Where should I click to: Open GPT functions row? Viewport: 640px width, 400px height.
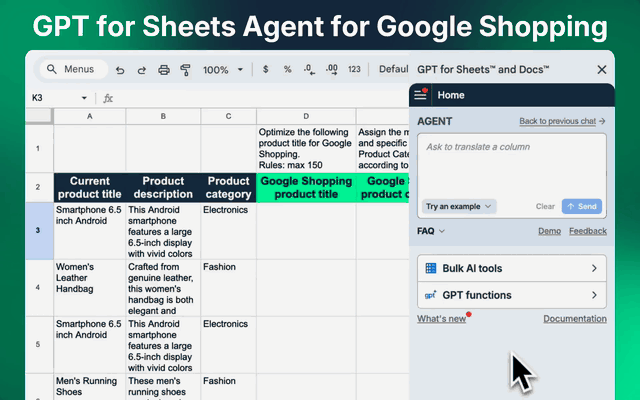click(512, 295)
